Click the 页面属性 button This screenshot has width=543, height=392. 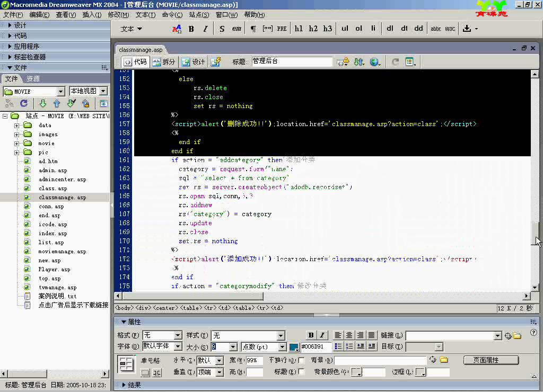point(491,360)
